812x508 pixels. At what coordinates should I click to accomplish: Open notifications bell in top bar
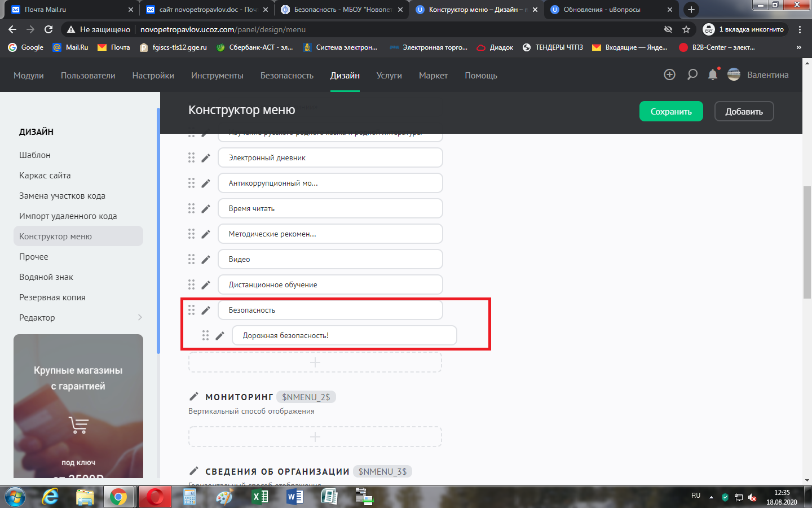coord(713,75)
